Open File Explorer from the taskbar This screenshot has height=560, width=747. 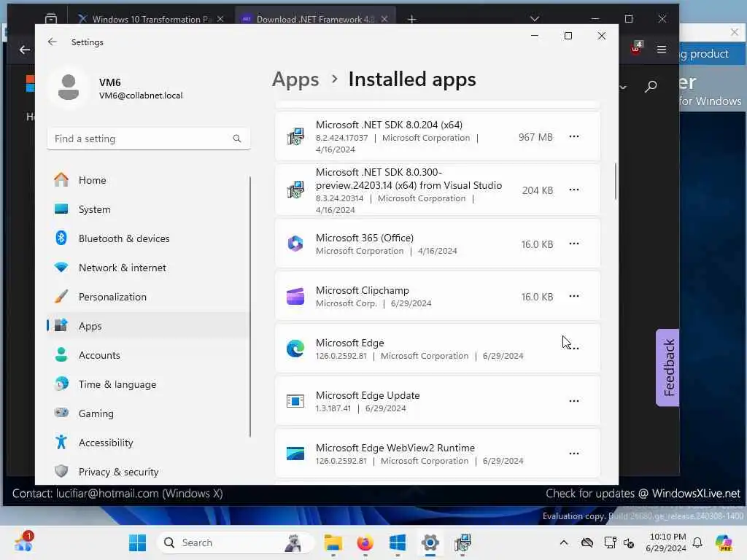coord(333,542)
